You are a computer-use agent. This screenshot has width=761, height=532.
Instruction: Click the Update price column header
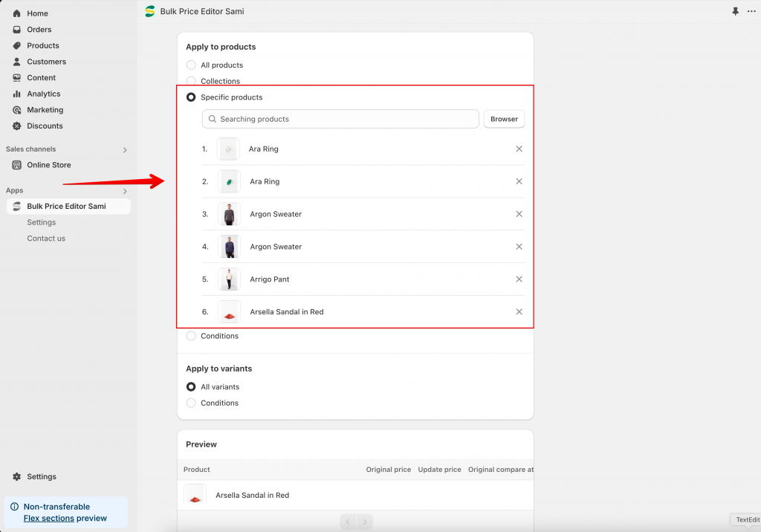pos(440,470)
